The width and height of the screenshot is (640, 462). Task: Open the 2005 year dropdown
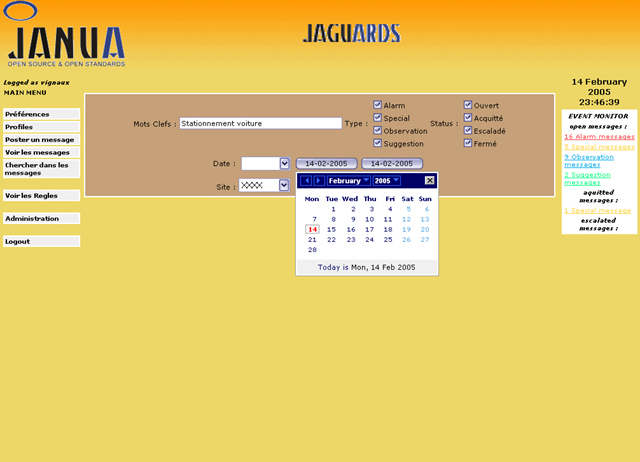[387, 180]
